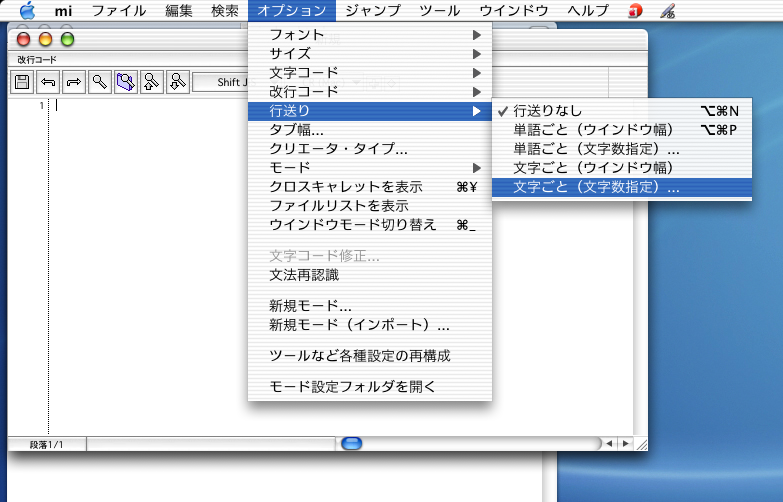Open the Apple menu icon
Screen dimensions: 783x502
27,11
